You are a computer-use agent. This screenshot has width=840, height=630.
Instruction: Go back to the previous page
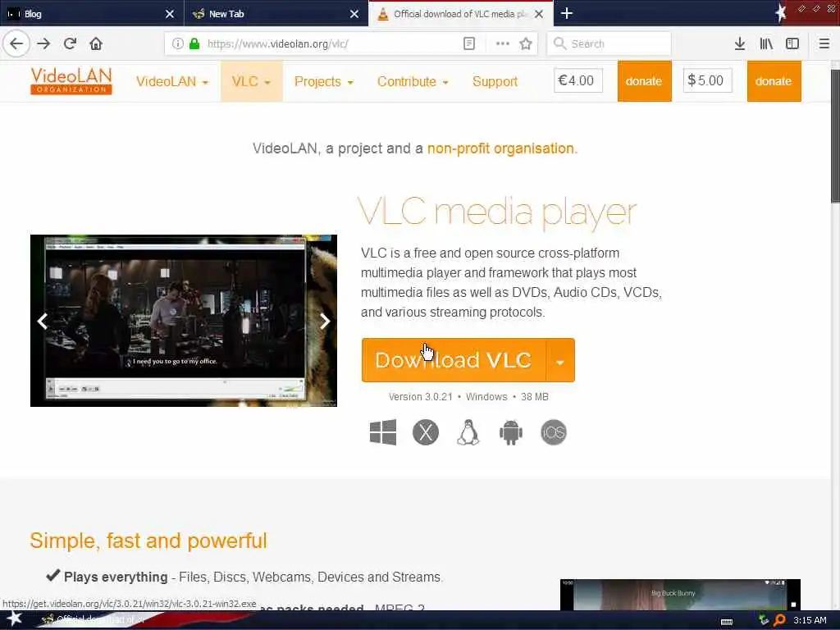tap(16, 43)
